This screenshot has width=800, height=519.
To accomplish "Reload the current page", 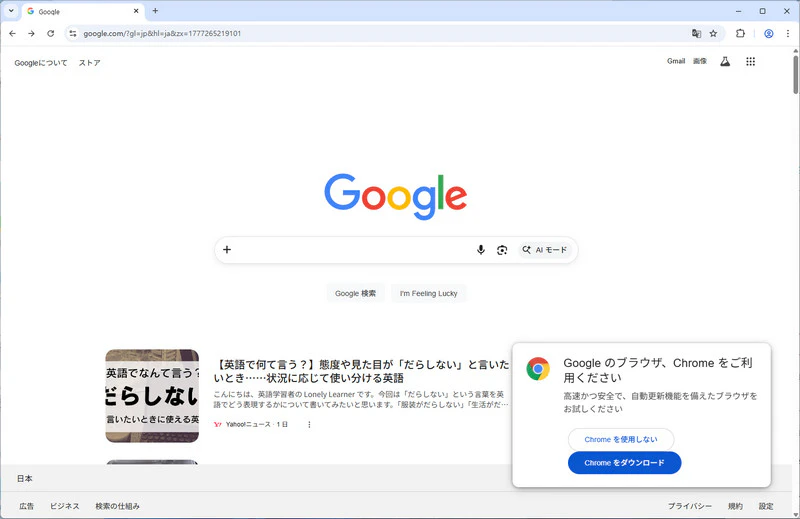I will [x=51, y=34].
